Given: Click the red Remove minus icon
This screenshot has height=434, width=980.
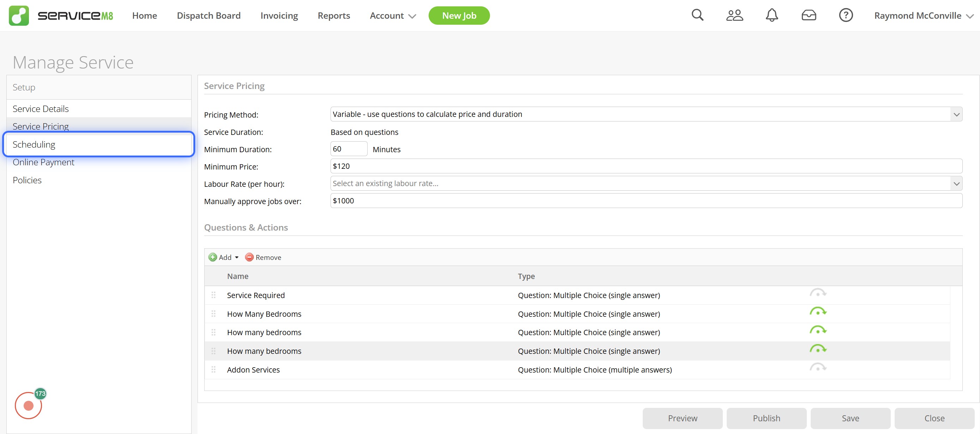Looking at the screenshot, I should pos(249,257).
